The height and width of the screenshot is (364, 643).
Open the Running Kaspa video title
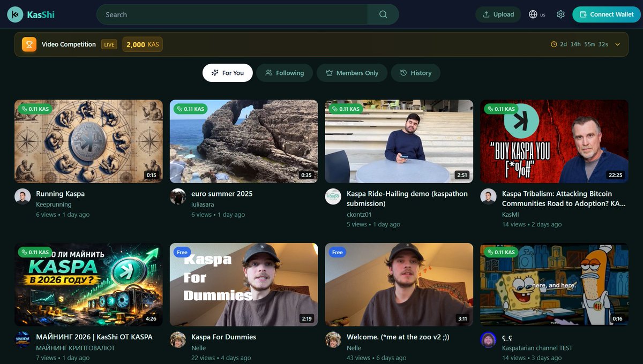coord(60,194)
